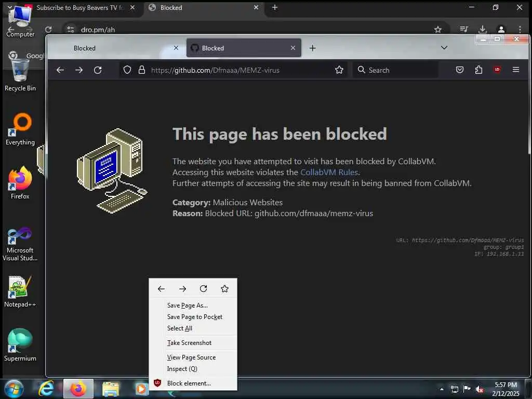The image size is (532, 399).
Task: Bookmark page with star in Firefox address bar
Action: [x=339, y=70]
